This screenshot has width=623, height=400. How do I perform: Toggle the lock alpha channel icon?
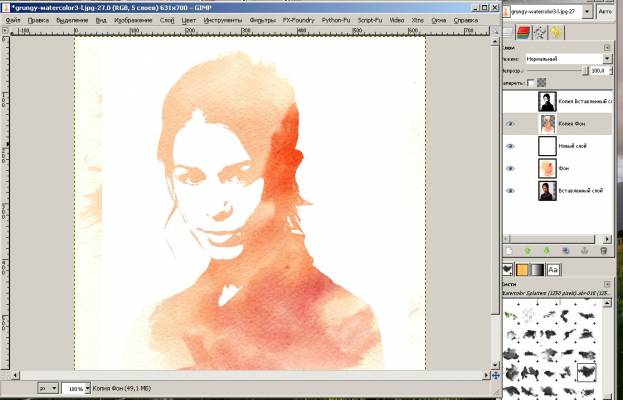(541, 83)
